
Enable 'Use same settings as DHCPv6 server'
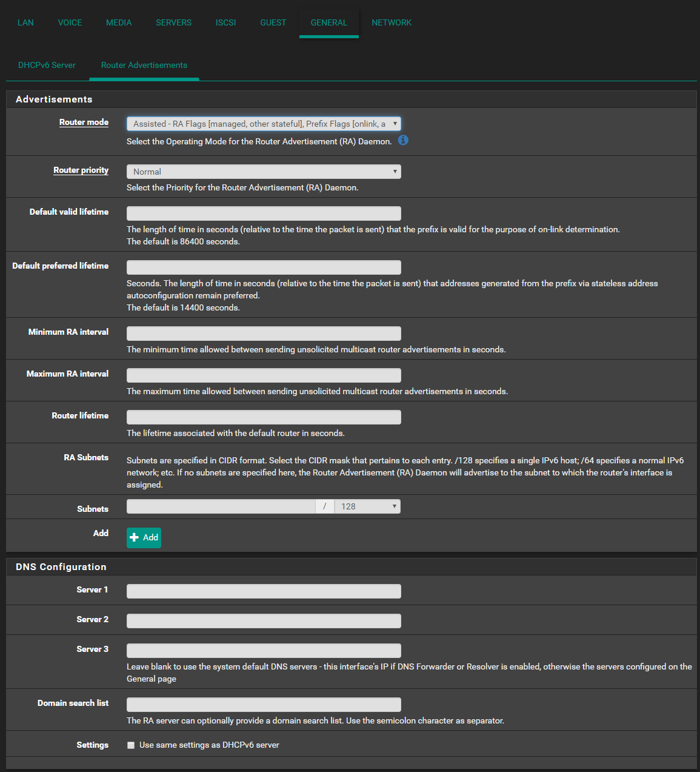coord(131,745)
